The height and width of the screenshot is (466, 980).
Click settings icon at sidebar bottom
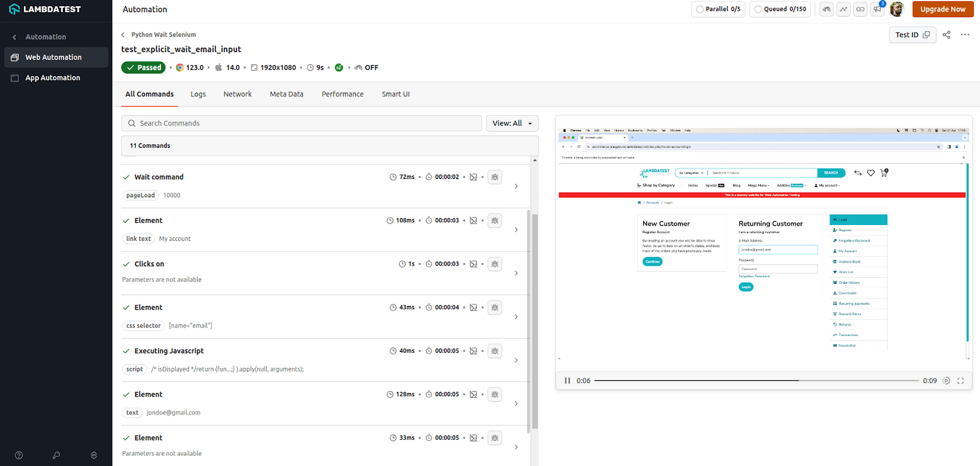[94, 456]
